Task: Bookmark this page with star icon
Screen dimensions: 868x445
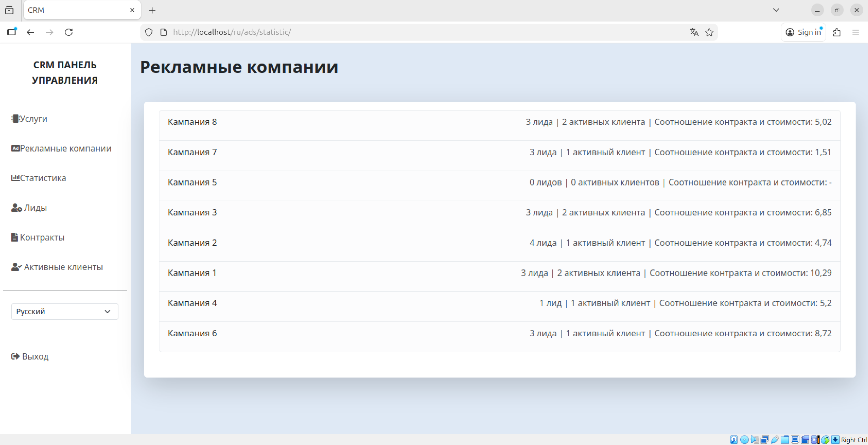Action: (x=709, y=32)
